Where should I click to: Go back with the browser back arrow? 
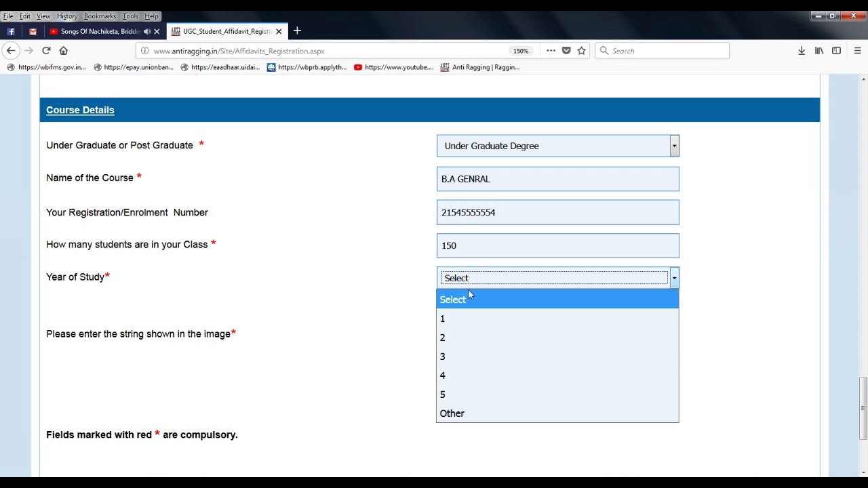point(11,51)
